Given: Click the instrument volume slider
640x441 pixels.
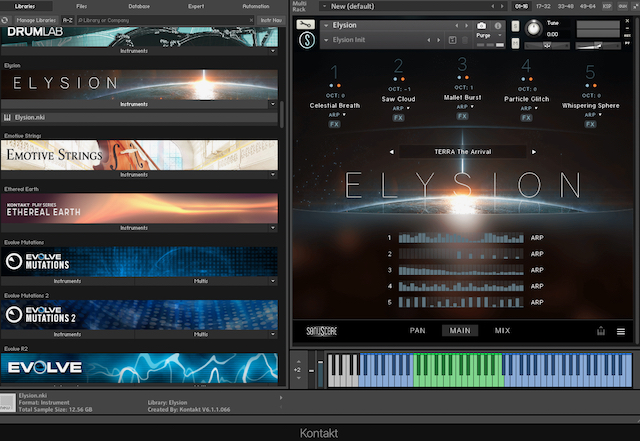Looking at the screenshot, I should [x=598, y=46].
